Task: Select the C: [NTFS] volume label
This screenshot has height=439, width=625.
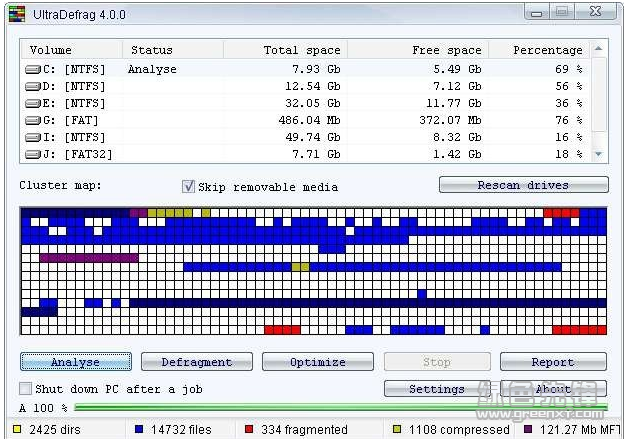Action: pos(74,69)
